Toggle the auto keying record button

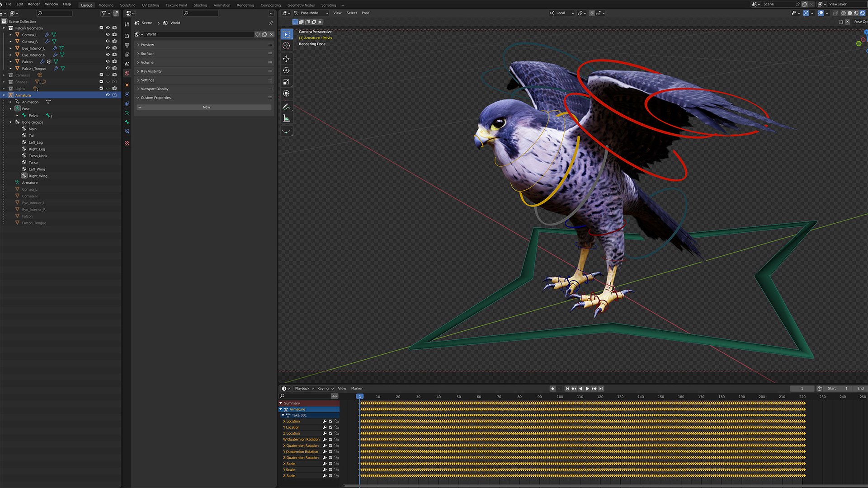552,389
